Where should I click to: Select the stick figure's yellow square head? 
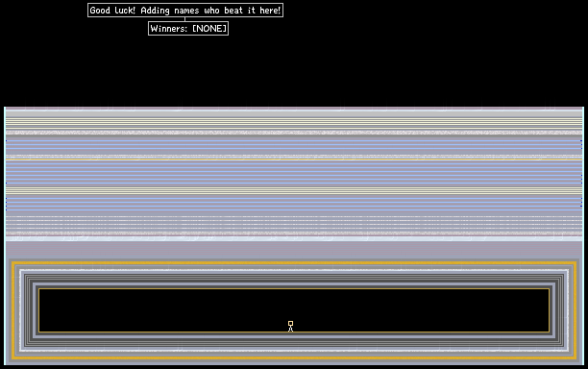click(x=290, y=323)
